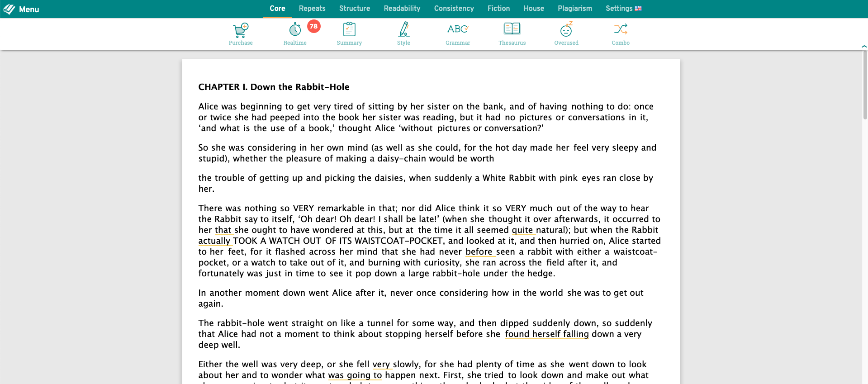The height and width of the screenshot is (384, 868).
Task: Switch to the Fiction tab
Action: 498,9
